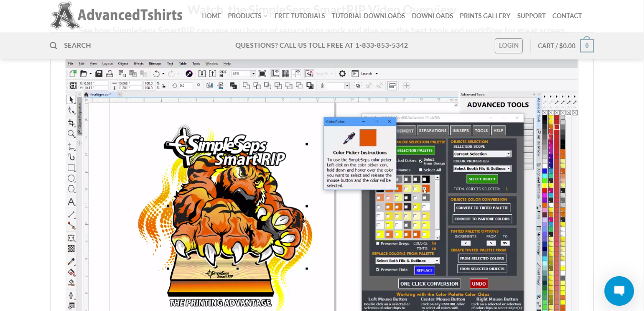The width and height of the screenshot is (644, 311).
Task: Click the Publish to PDF icon
Action: 223,73
